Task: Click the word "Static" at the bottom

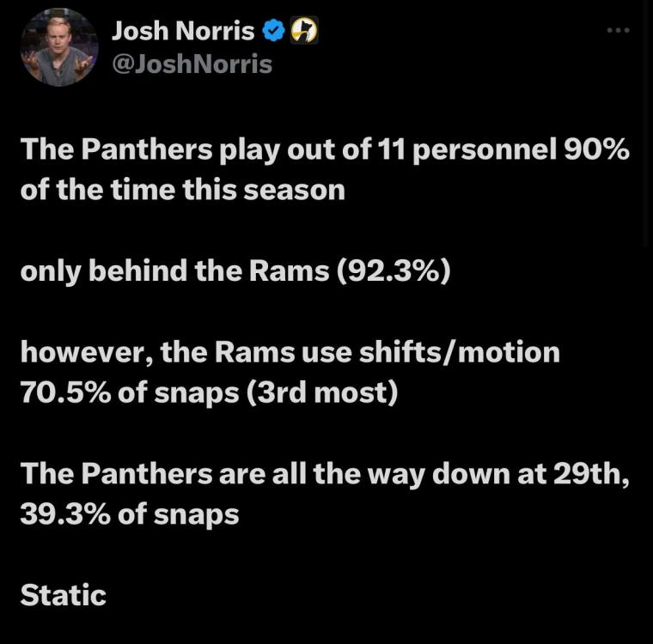Action: click(x=63, y=595)
